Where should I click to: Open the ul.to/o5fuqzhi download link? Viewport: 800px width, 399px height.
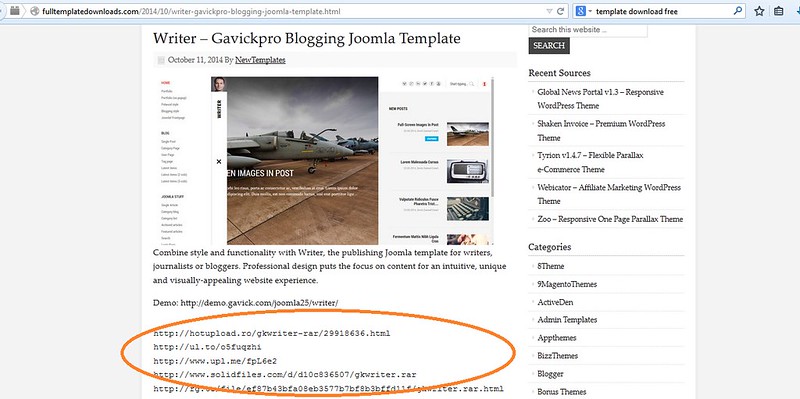tap(207, 347)
